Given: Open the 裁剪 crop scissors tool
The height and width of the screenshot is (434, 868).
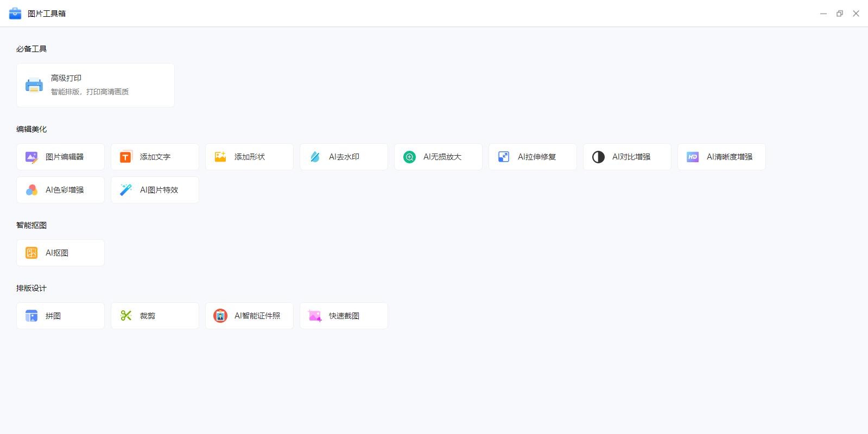Looking at the screenshot, I should pos(155,316).
